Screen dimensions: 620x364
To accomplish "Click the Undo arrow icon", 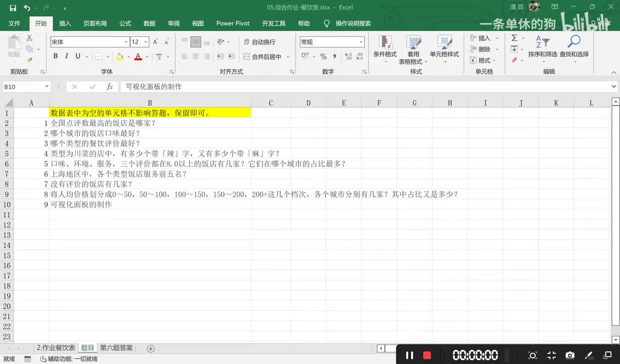I will [27, 8].
